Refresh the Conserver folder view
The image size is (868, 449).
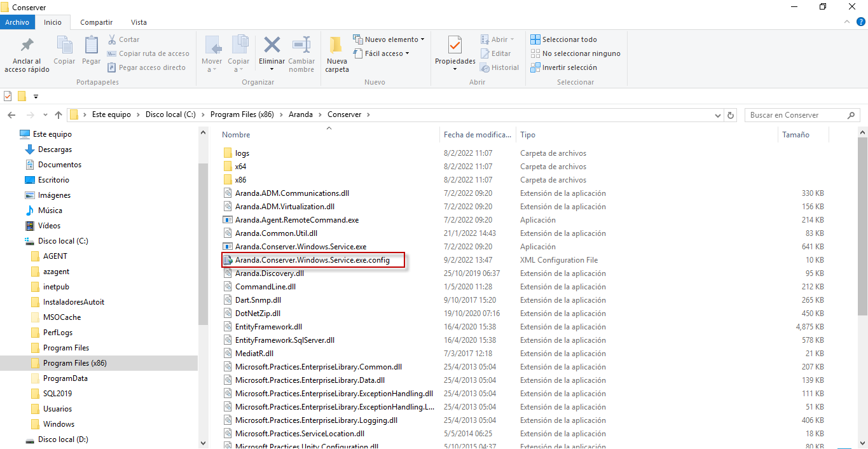pyautogui.click(x=731, y=115)
